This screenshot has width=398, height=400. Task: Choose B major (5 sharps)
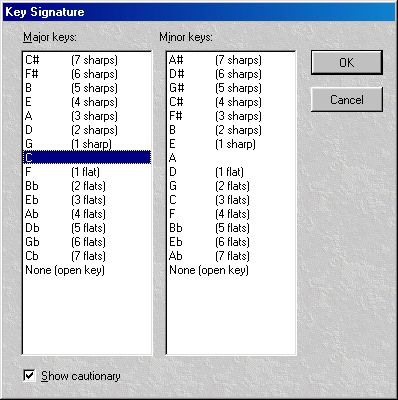pos(87,88)
